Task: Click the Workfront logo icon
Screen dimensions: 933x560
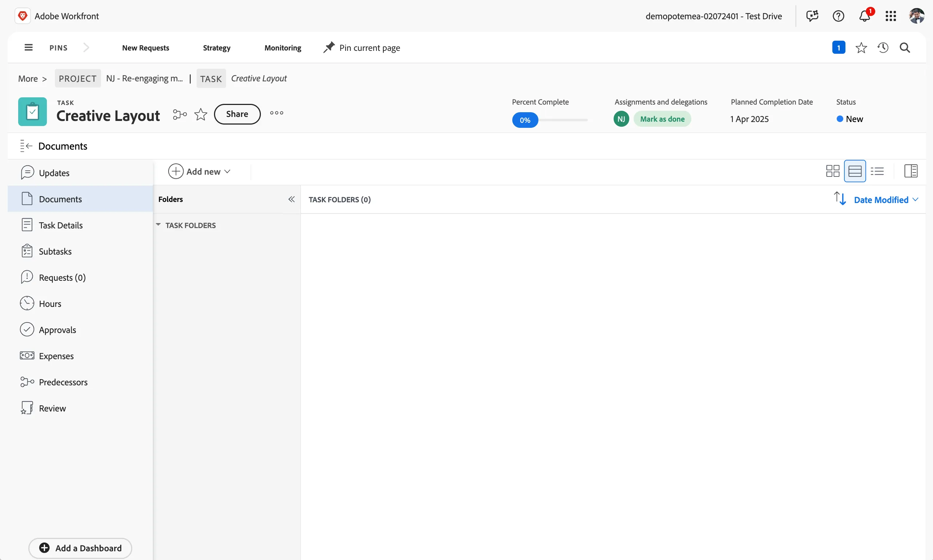Action: [x=23, y=16]
